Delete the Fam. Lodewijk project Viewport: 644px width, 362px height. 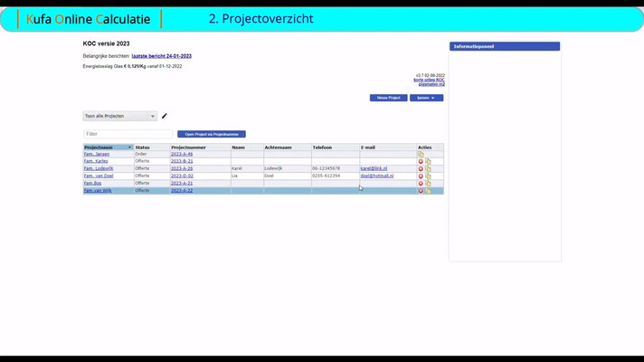[x=421, y=169]
